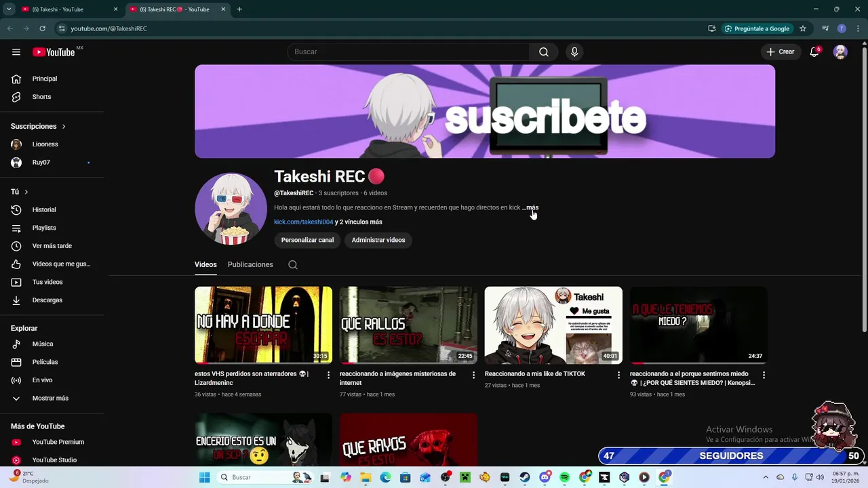Image resolution: width=868 pixels, height=488 pixels.
Task: Open Steam from the taskbar
Action: [525, 477]
